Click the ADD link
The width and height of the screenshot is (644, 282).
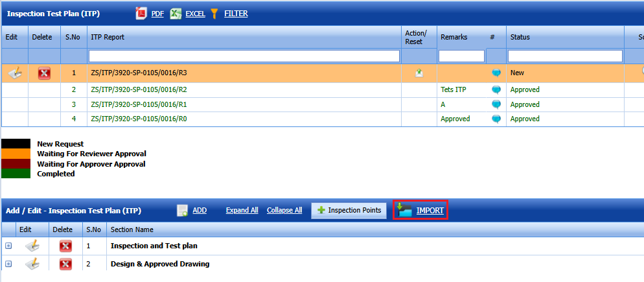200,210
